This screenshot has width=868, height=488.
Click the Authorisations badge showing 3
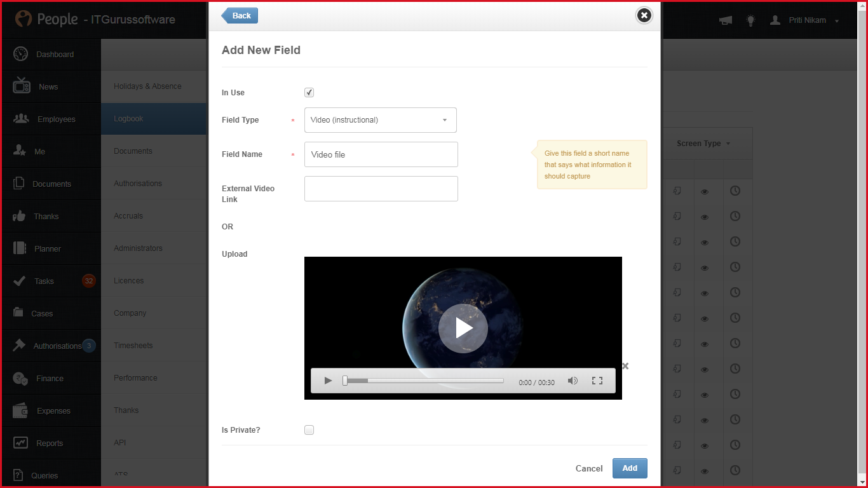89,346
